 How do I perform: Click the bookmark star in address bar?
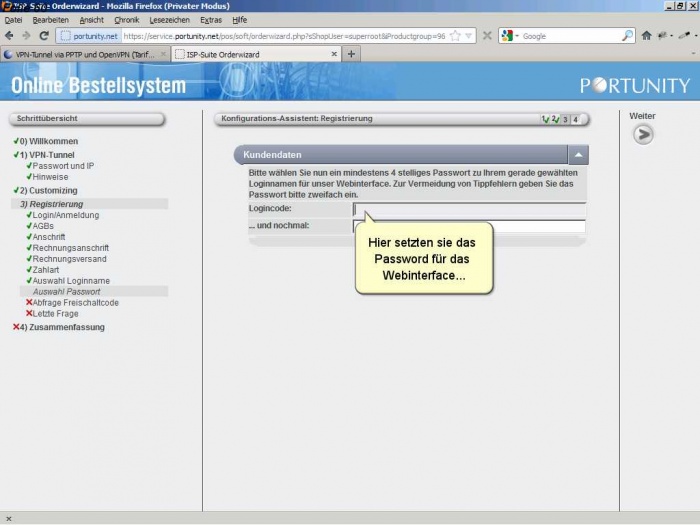(456, 35)
